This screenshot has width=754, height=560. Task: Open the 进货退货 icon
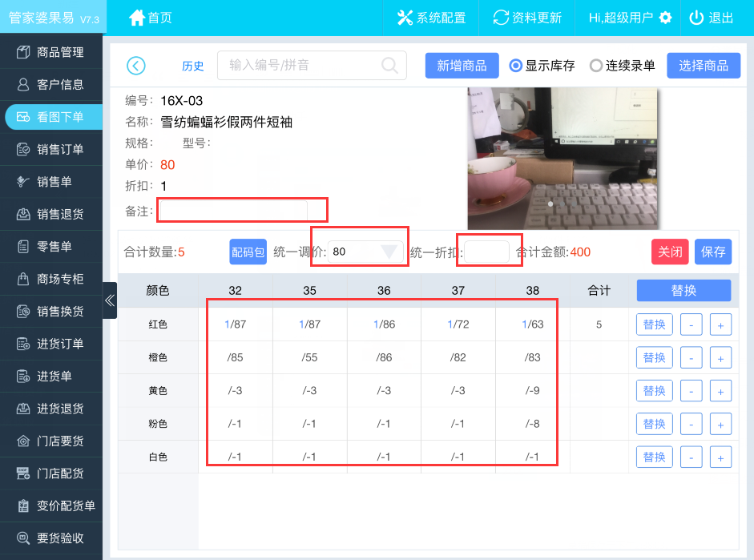pos(23,409)
